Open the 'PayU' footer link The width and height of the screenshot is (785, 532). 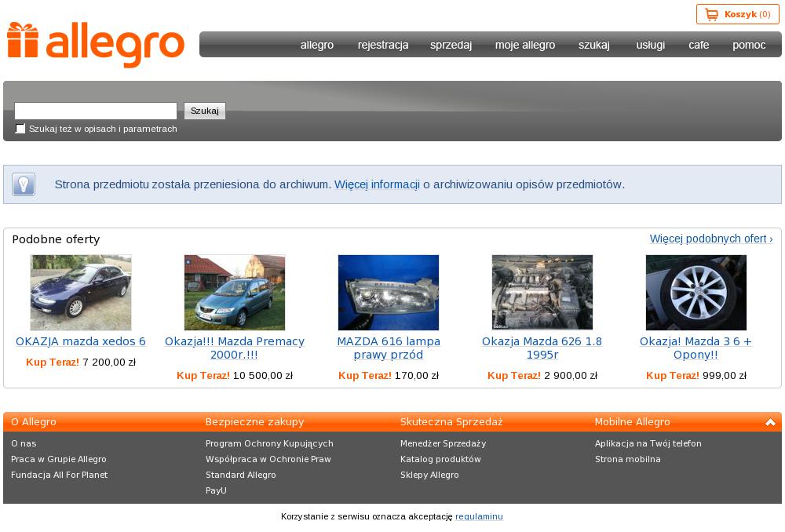[x=216, y=490]
